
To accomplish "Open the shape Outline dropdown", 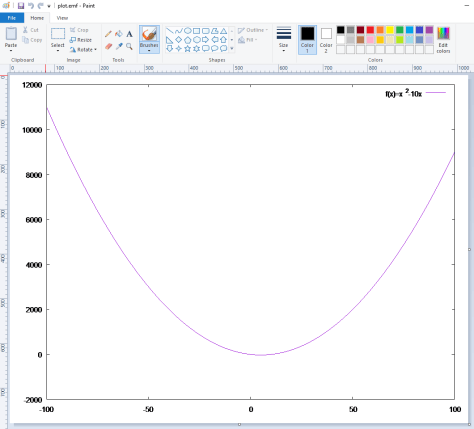I will point(253,30).
